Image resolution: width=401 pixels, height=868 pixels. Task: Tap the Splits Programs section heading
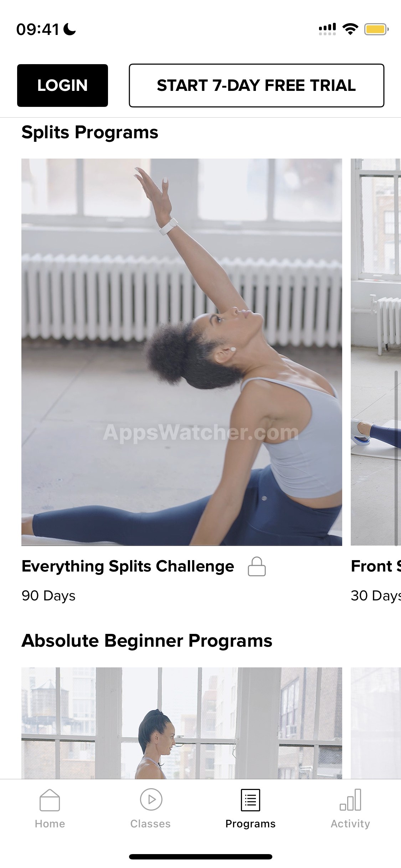point(90,133)
